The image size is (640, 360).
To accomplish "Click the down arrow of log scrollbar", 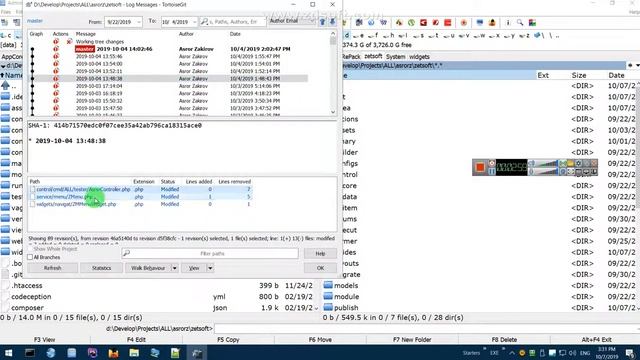I will [333, 112].
